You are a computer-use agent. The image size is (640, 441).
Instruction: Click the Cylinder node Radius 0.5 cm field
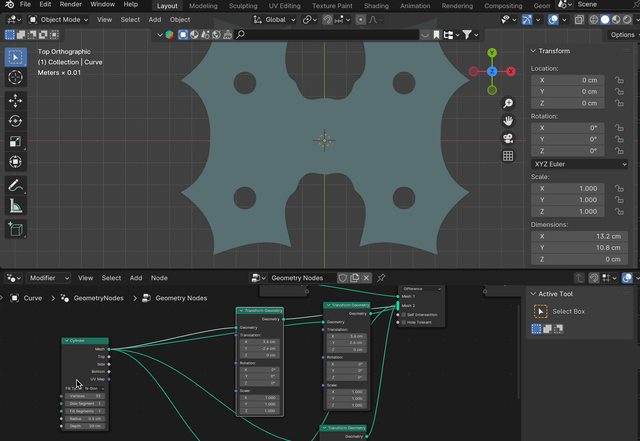point(85,419)
